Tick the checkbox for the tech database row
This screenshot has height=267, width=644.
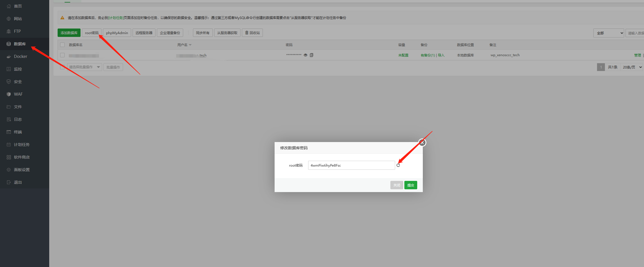[62, 55]
